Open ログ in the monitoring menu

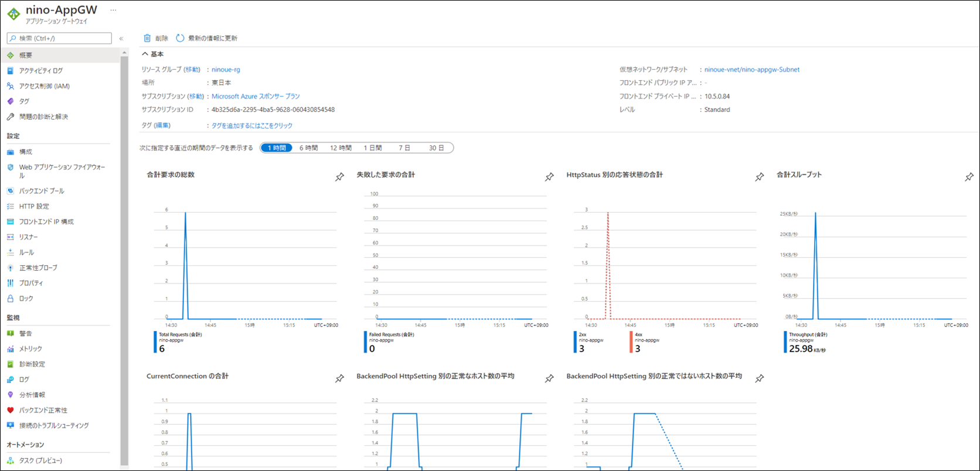coord(24,380)
